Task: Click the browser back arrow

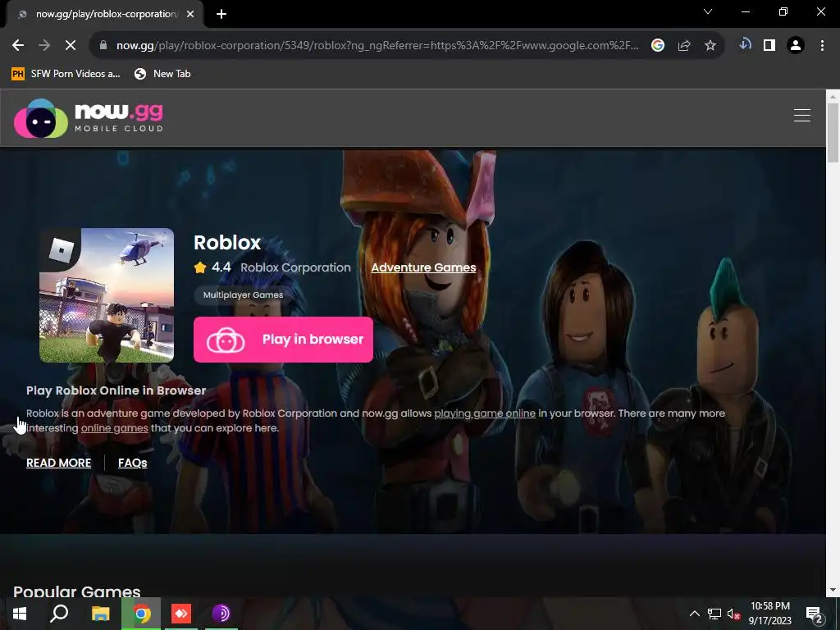Action: (x=18, y=46)
